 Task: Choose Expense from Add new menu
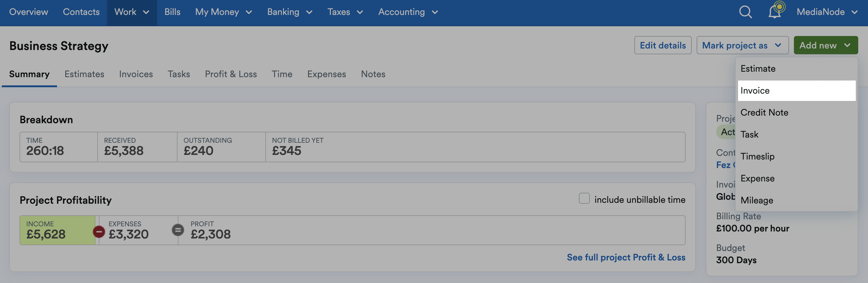click(797, 178)
